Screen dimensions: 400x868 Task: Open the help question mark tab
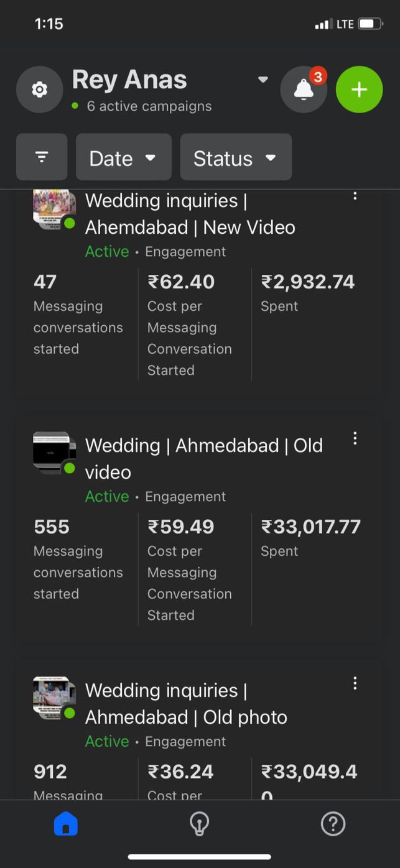(x=333, y=824)
